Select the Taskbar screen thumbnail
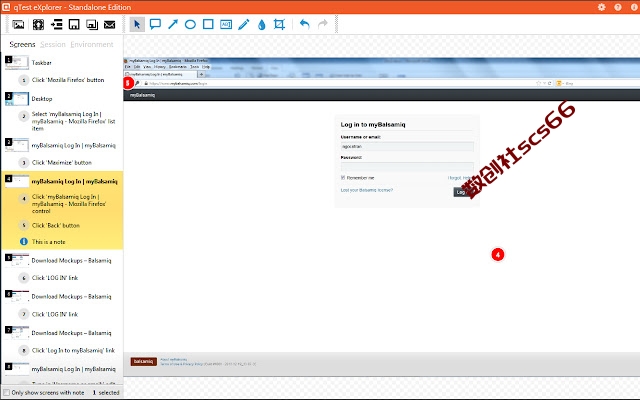Viewport: 640px width, 400px height. [x=17, y=63]
